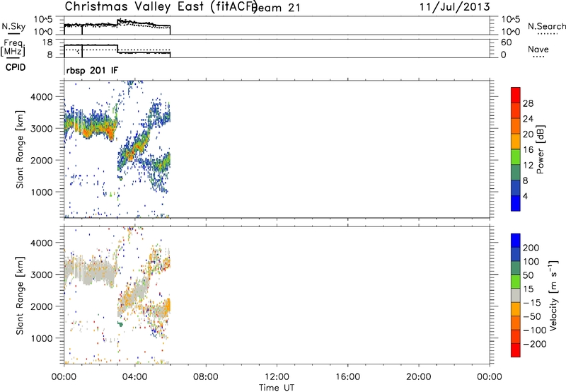Select the '18' tick on the frequency axis

click(47, 42)
